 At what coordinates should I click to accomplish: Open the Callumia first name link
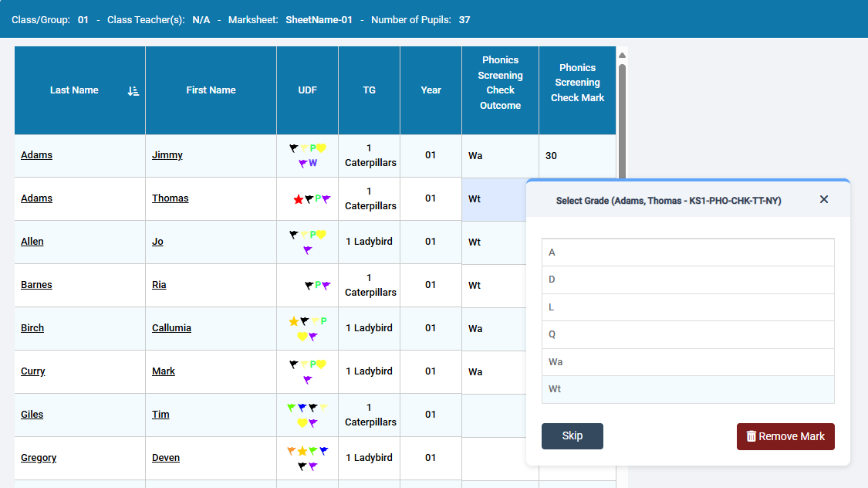point(171,328)
